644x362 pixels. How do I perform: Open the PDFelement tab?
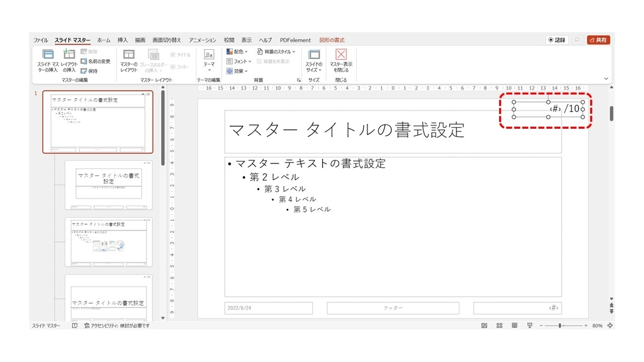pyautogui.click(x=295, y=40)
